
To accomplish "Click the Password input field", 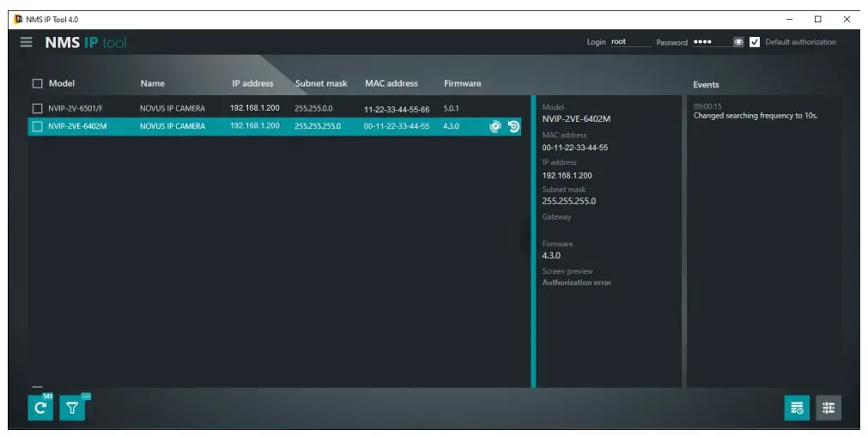I will click(712, 42).
